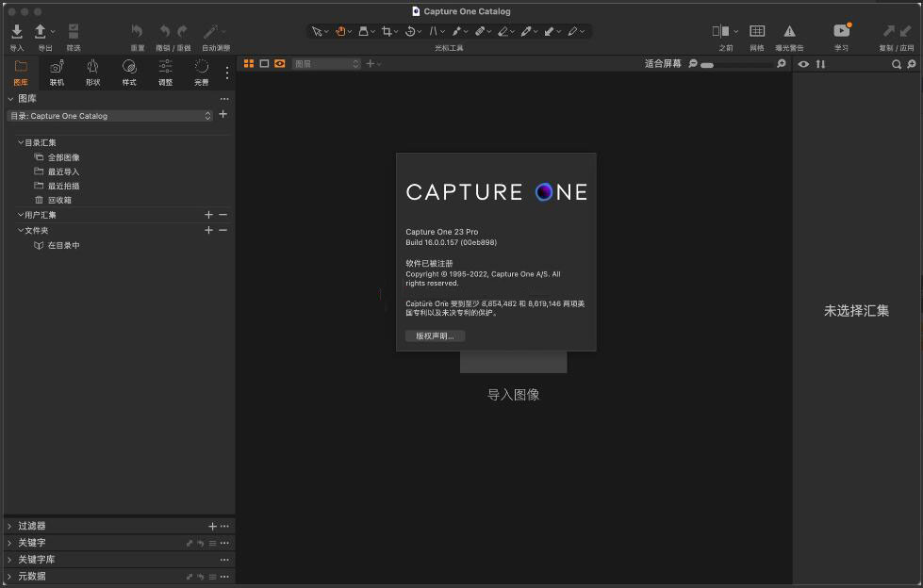Viewport: 923px width, 588px height.
Task: Add a catalog with the plus beside 目录
Action: click(x=223, y=114)
